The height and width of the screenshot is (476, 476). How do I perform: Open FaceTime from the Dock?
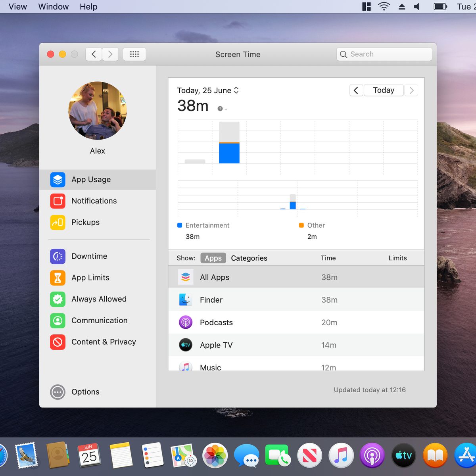coord(278,455)
